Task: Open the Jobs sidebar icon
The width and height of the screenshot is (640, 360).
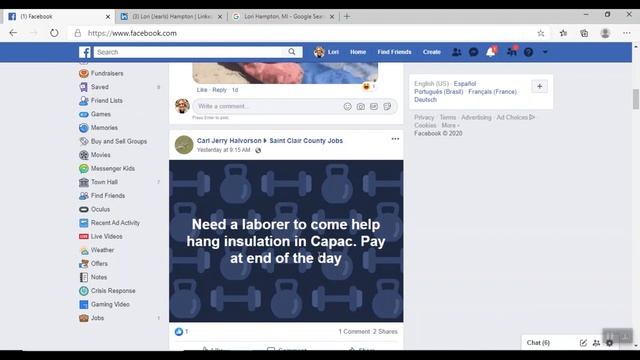Action: 84,318
